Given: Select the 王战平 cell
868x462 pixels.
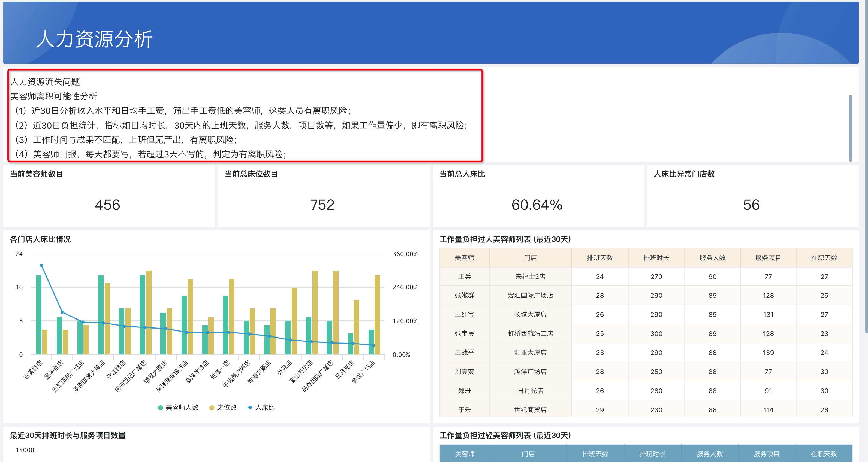Looking at the screenshot, I should pyautogui.click(x=464, y=352).
